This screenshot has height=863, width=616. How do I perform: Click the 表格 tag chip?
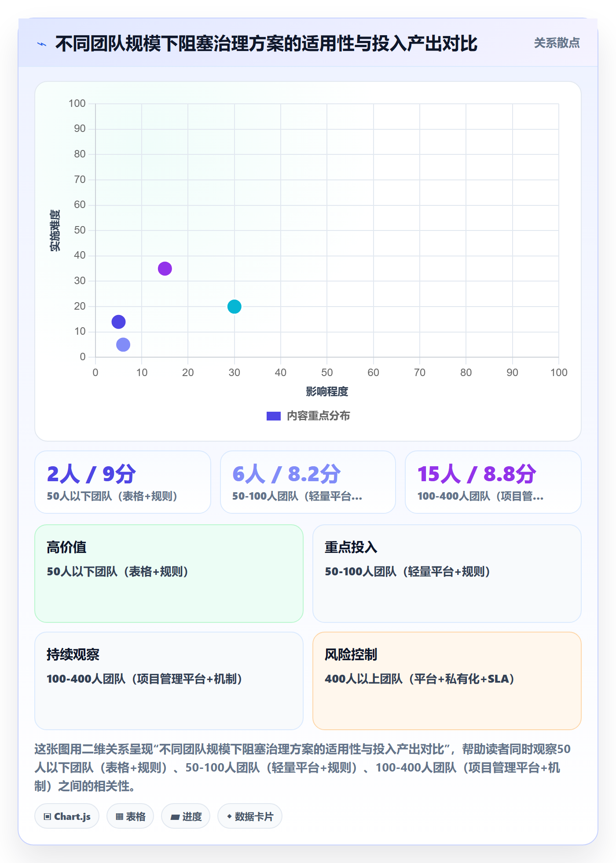click(x=130, y=816)
